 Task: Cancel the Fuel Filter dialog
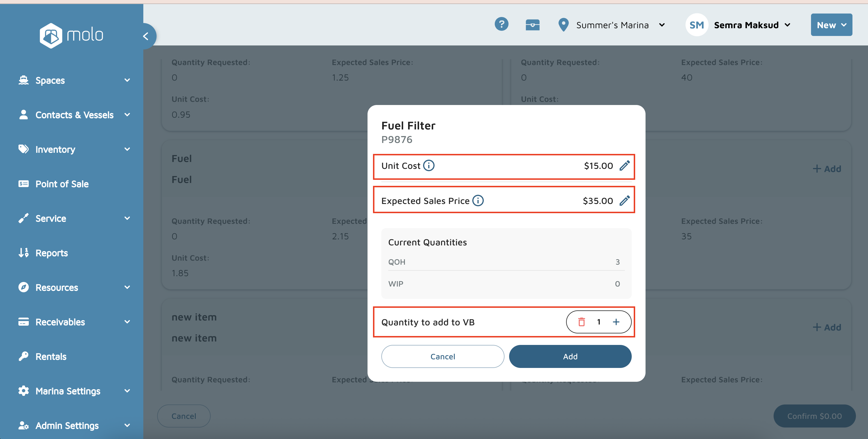pos(442,356)
